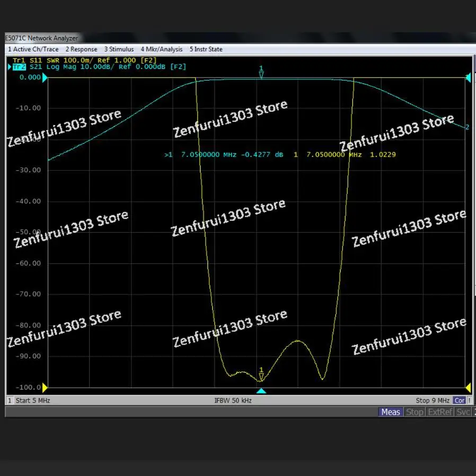Open the Instr State menu
The image size is (476, 476).
tap(206, 49)
